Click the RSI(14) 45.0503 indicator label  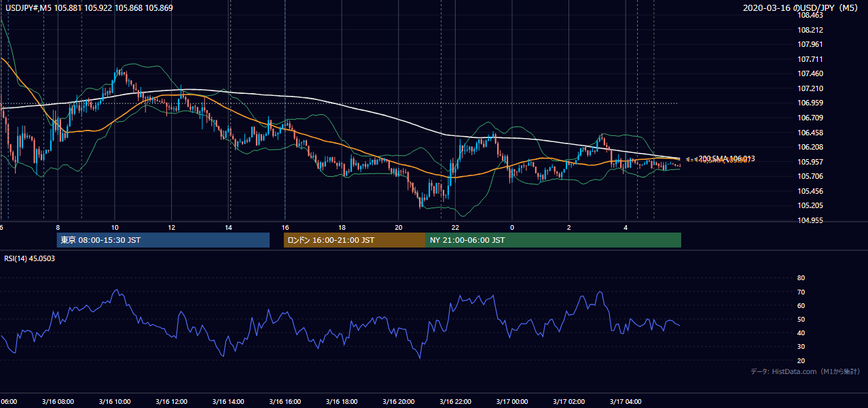(x=30, y=258)
